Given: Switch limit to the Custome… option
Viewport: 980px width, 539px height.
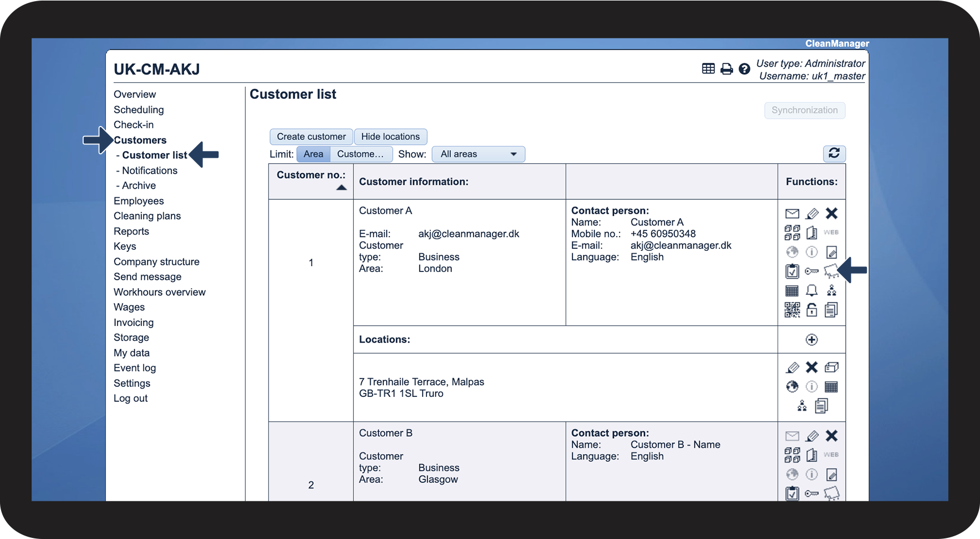Looking at the screenshot, I should (x=360, y=154).
